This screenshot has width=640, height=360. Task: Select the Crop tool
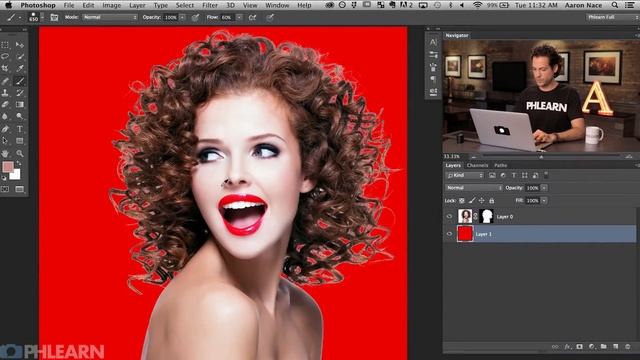pos(5,68)
